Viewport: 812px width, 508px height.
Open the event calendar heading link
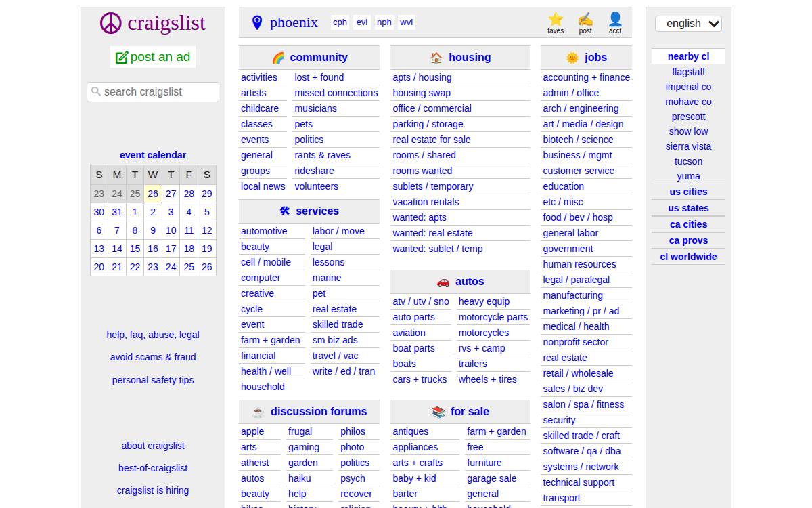tap(153, 155)
